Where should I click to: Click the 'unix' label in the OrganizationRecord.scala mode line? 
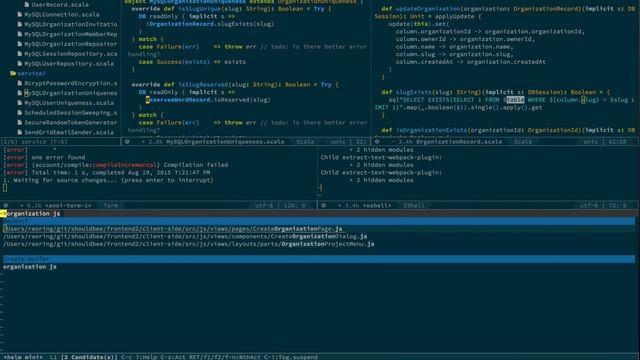pyautogui.click(x=591, y=142)
